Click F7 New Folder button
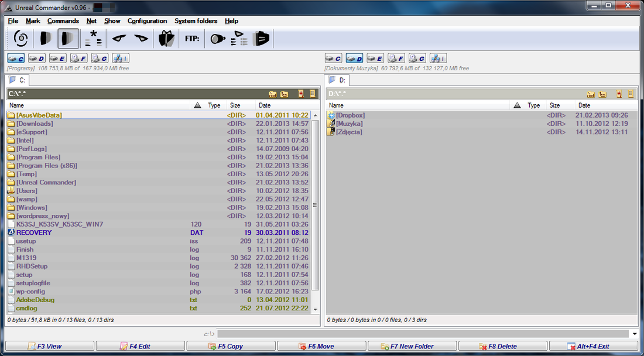Image resolution: width=644 pixels, height=356 pixels. pos(412,346)
